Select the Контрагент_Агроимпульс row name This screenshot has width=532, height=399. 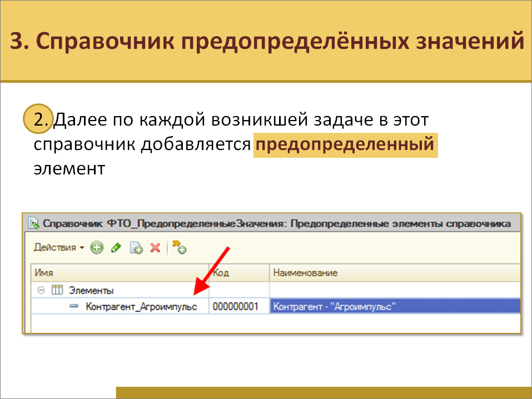(141, 306)
